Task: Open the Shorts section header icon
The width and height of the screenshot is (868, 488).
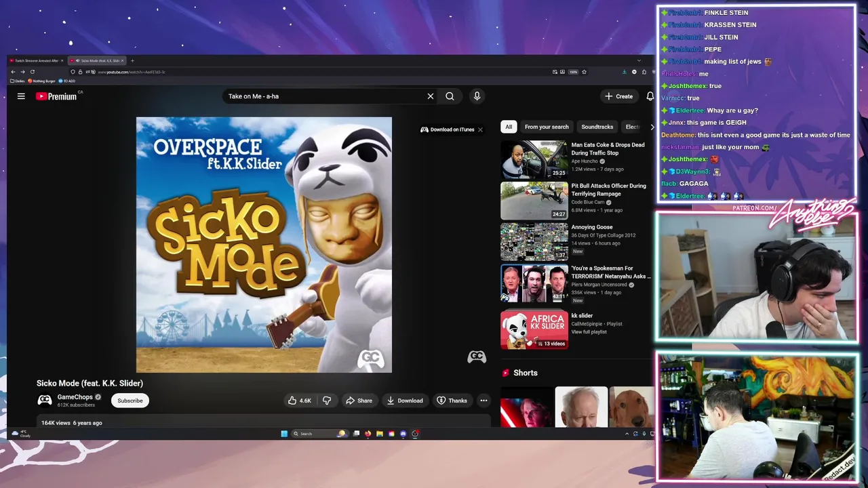Action: click(505, 373)
